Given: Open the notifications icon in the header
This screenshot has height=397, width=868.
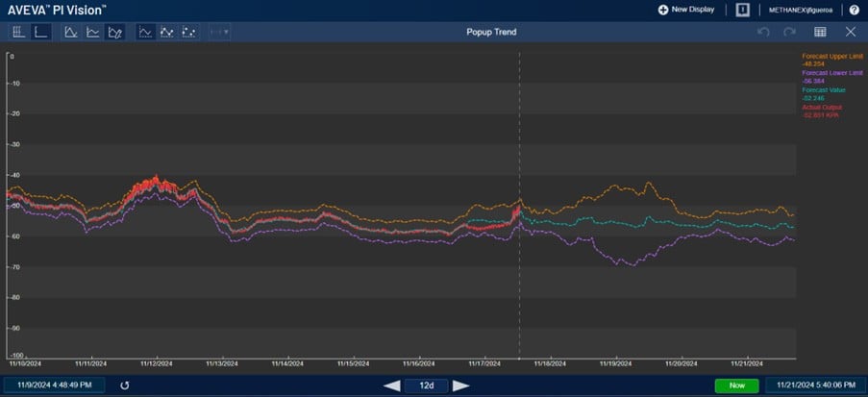Looking at the screenshot, I should pos(742,10).
